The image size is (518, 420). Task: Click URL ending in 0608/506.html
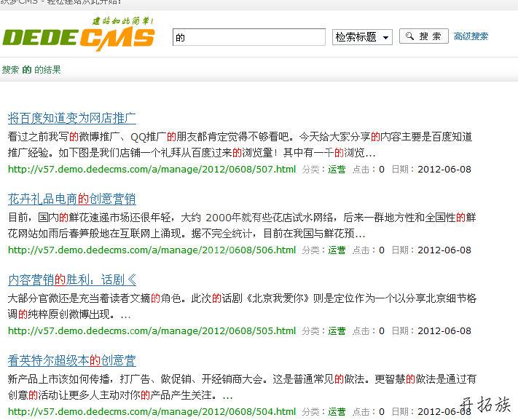152,250
